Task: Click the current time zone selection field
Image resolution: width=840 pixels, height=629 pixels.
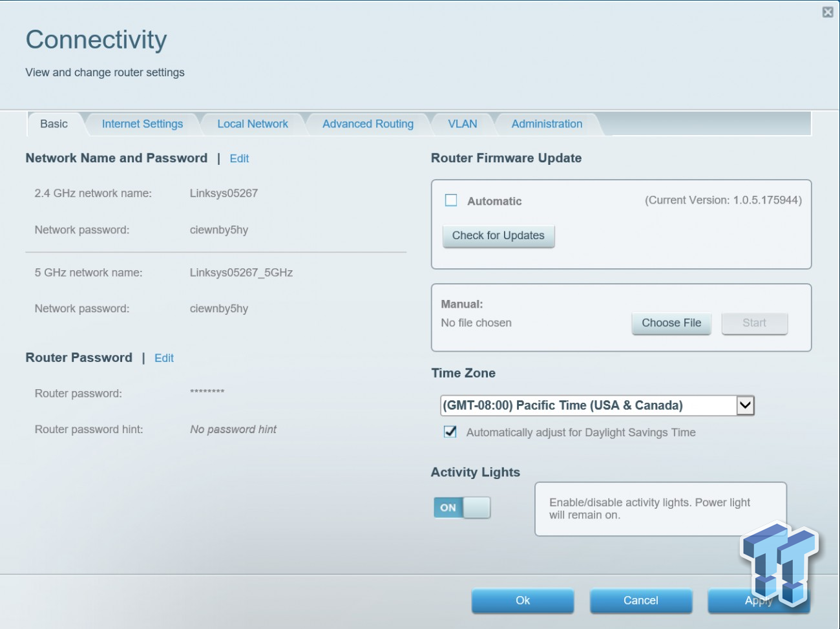Action: (x=582, y=405)
